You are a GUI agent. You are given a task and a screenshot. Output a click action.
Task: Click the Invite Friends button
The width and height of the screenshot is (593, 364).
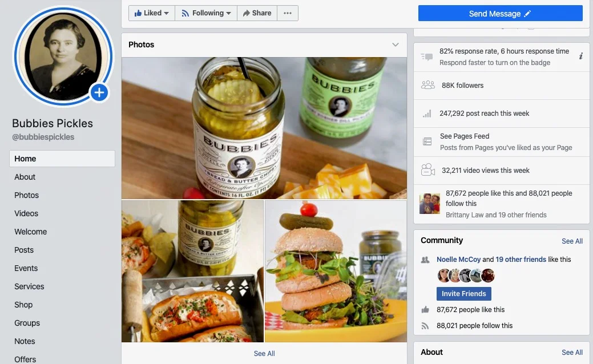point(463,294)
